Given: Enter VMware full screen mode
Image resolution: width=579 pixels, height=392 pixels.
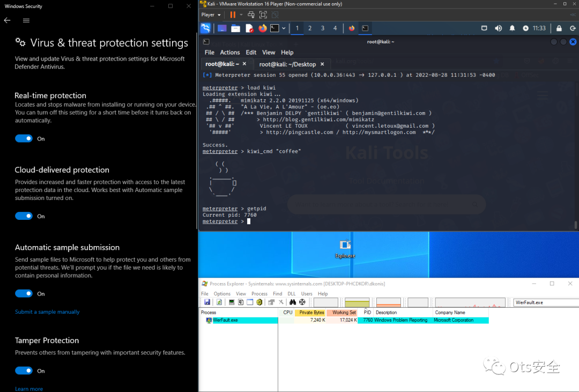Looking at the screenshot, I should pos(263,15).
